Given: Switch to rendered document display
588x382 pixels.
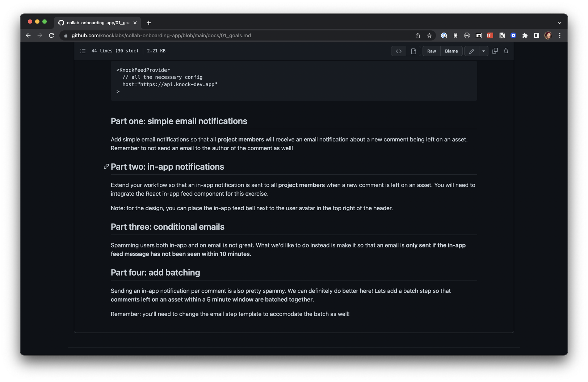Looking at the screenshot, I should coord(414,51).
